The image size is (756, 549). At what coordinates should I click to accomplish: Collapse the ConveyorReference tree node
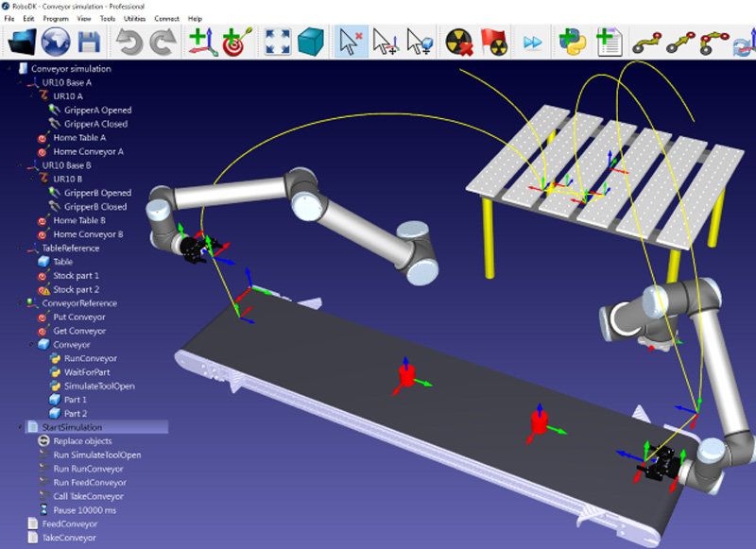pyautogui.click(x=21, y=303)
